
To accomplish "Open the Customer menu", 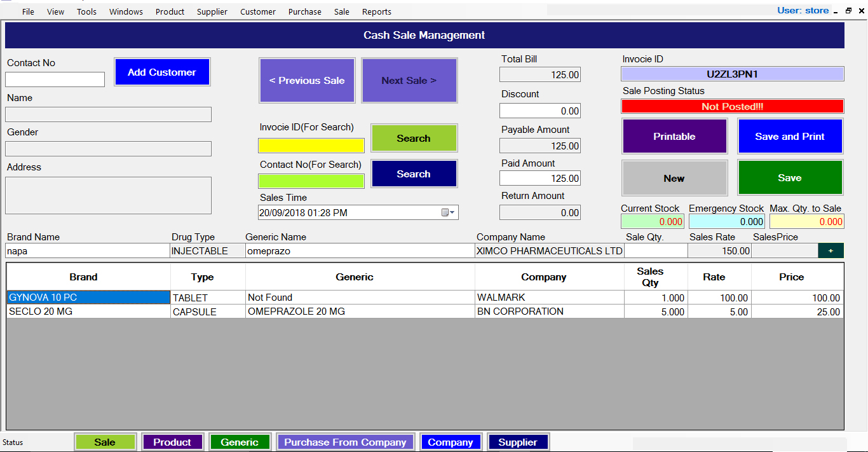I will pos(258,11).
